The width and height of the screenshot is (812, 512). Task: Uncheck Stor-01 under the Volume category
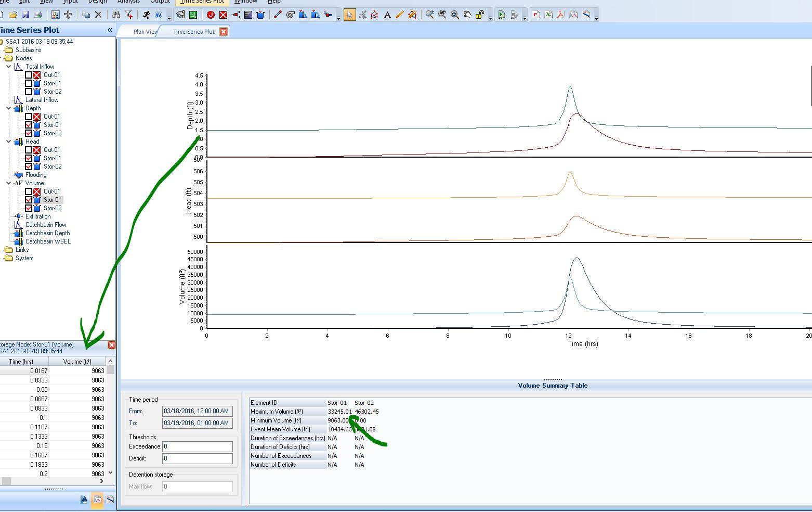[30, 199]
